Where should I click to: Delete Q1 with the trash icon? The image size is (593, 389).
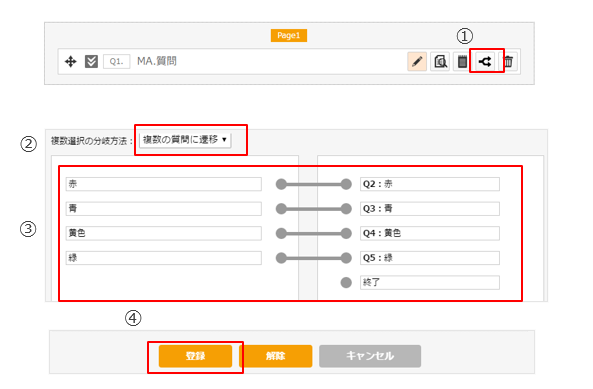[x=508, y=61]
